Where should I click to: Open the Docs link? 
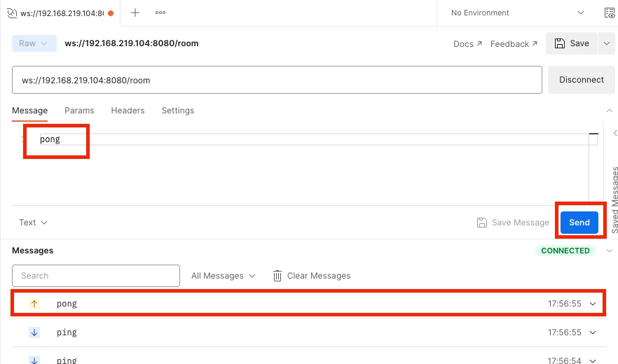467,43
